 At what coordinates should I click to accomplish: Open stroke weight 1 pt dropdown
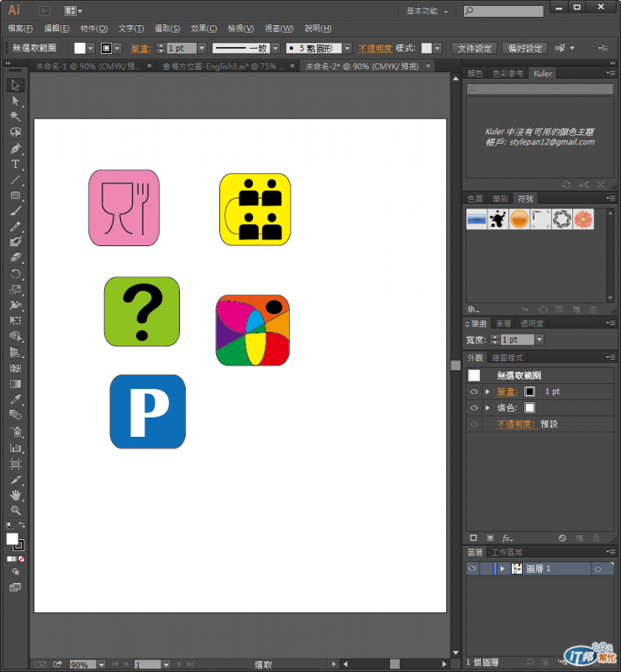coord(202,49)
